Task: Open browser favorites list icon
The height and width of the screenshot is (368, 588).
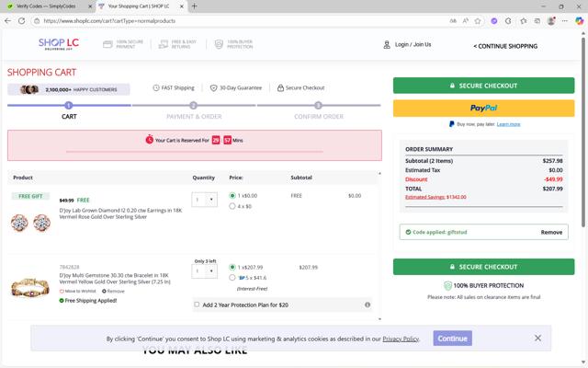Action: tap(523, 21)
